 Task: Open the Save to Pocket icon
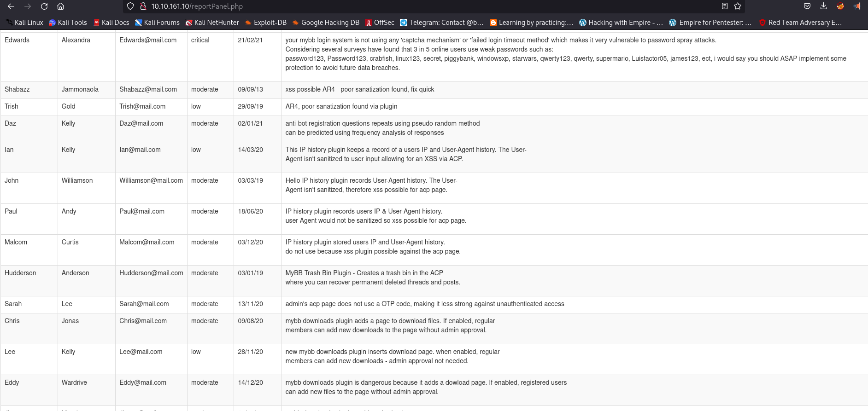807,6
